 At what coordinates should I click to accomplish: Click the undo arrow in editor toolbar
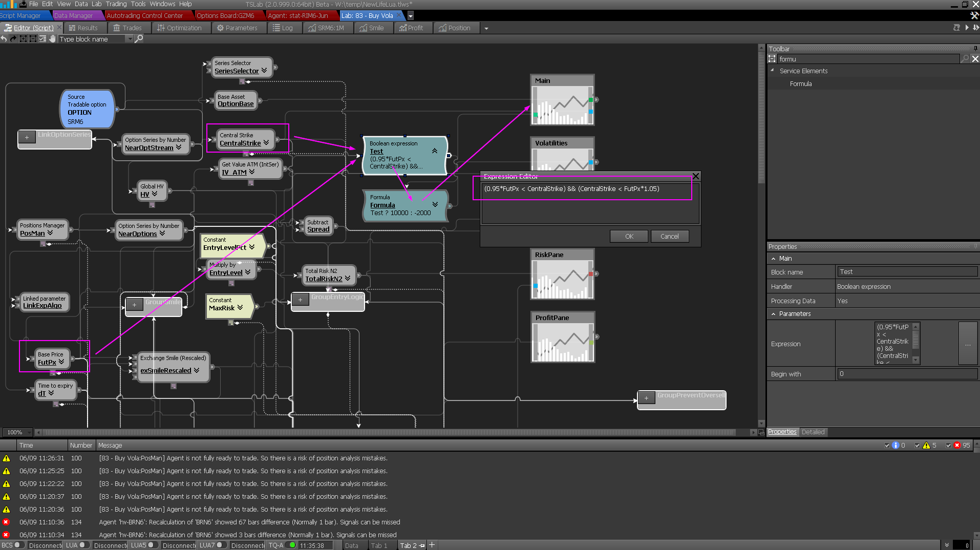[4, 39]
